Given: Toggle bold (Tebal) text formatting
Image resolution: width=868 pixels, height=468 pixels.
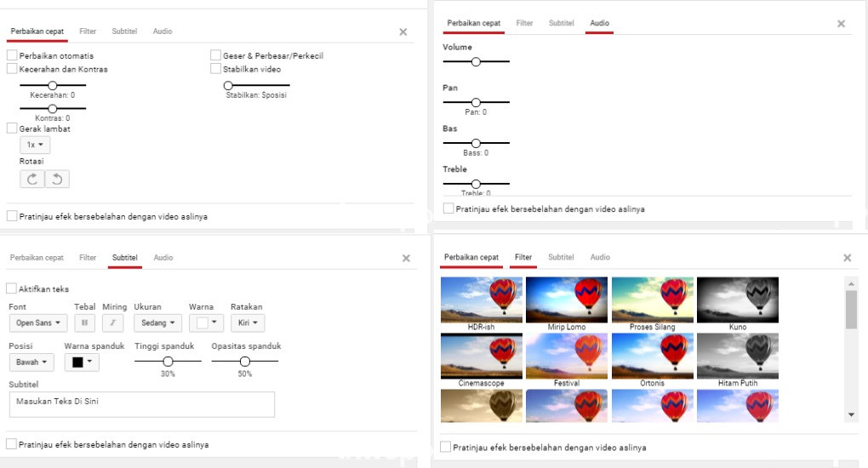Looking at the screenshot, I should [x=85, y=323].
